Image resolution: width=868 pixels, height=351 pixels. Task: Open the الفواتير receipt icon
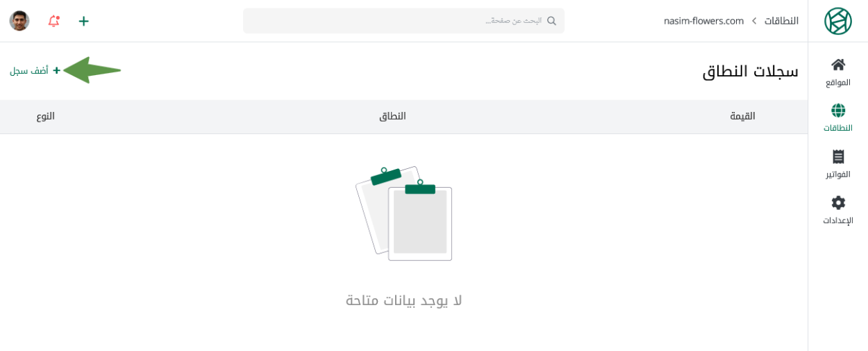tap(838, 157)
